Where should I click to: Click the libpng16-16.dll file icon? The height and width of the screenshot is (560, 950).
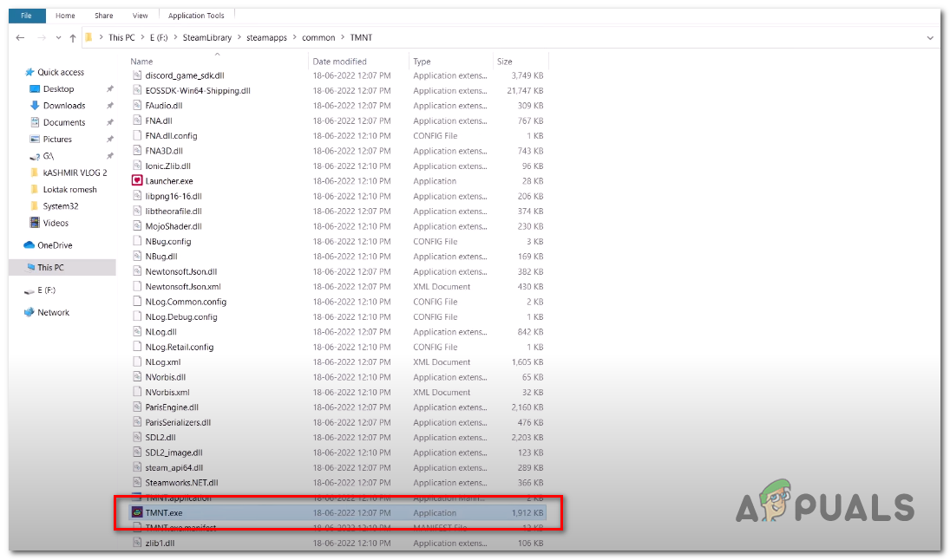click(x=137, y=196)
